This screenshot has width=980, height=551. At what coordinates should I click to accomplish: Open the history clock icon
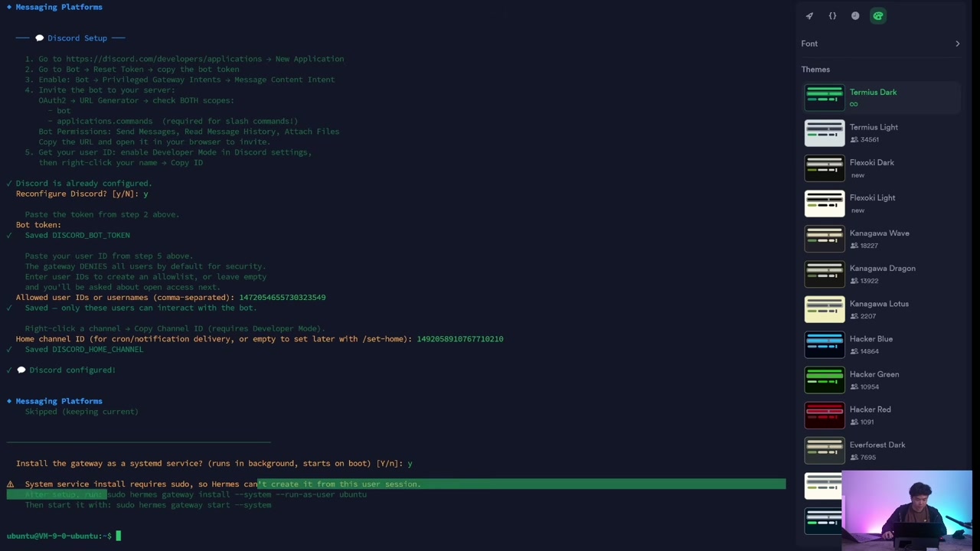click(855, 16)
